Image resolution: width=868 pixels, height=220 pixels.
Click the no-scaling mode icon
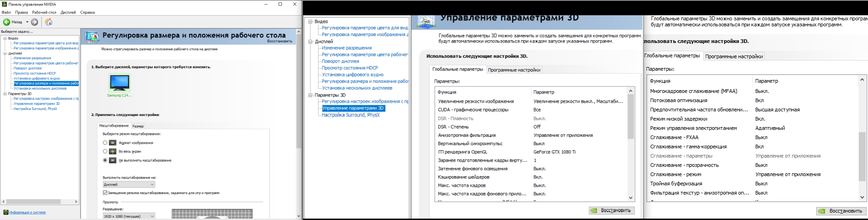pos(112,160)
